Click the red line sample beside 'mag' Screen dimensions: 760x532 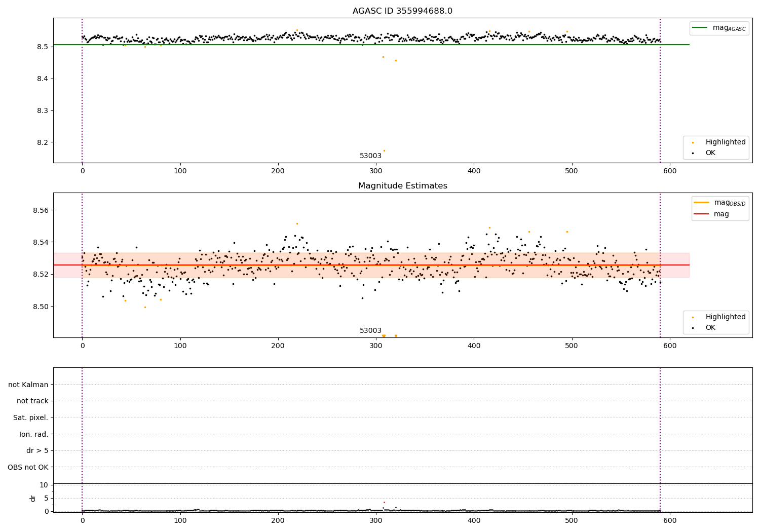702,214
